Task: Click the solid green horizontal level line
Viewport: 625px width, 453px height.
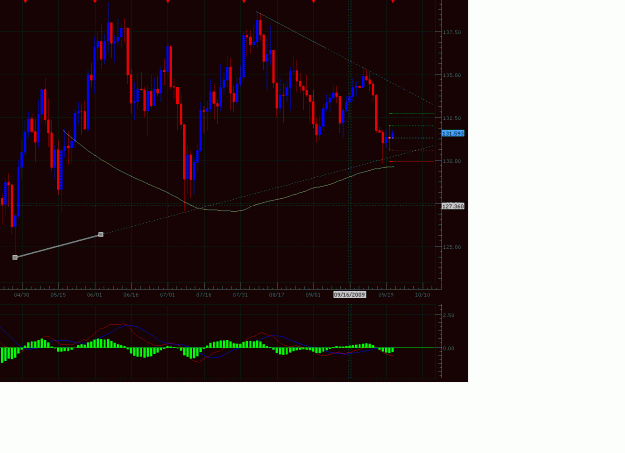Action: pyautogui.click(x=411, y=114)
